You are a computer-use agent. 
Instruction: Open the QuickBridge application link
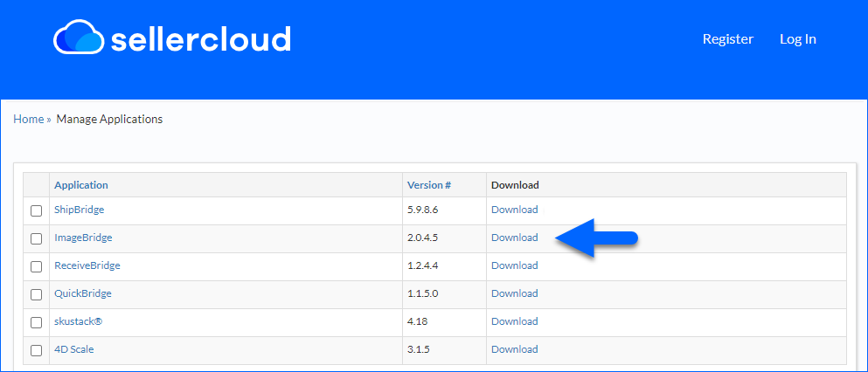point(82,293)
